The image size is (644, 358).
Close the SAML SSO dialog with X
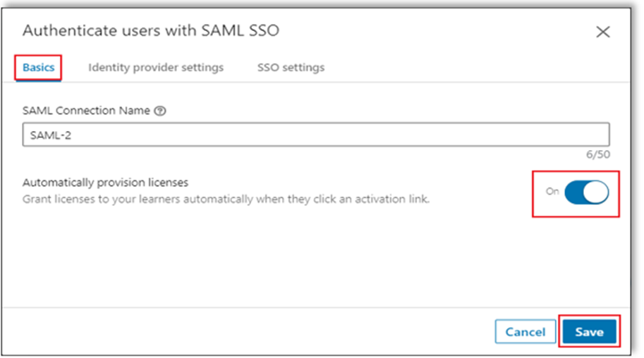tap(602, 32)
